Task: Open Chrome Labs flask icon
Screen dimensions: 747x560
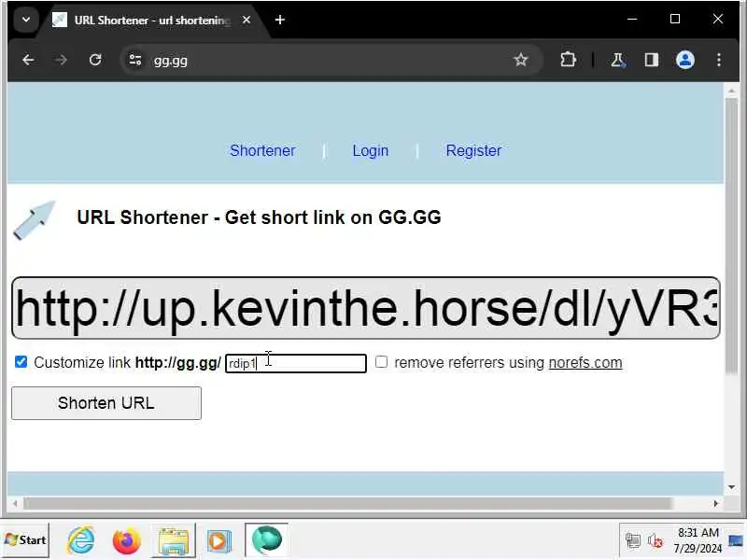Action: tap(618, 60)
